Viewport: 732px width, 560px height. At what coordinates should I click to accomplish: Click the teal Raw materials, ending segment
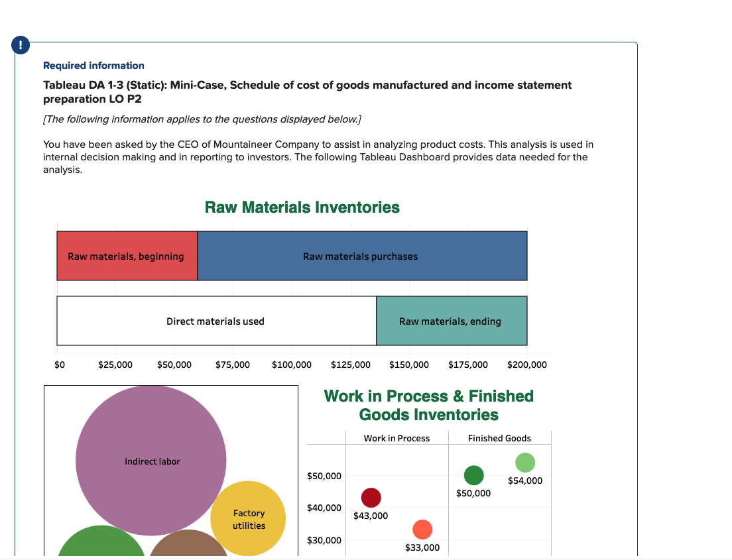(x=452, y=321)
